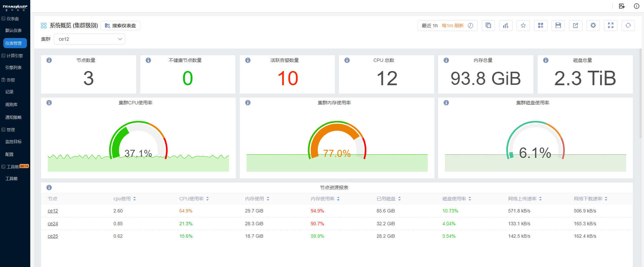Image resolution: width=644 pixels, height=267 pixels.
Task: Click the 77.0% memory usage gauge
Action: (x=337, y=140)
